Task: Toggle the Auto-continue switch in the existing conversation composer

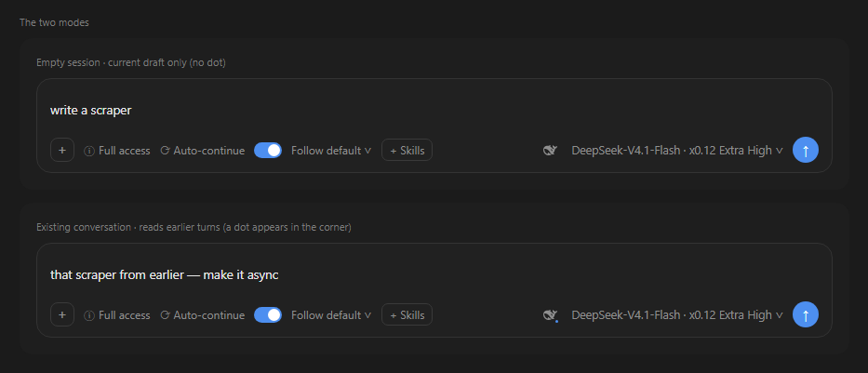Action: 268,315
